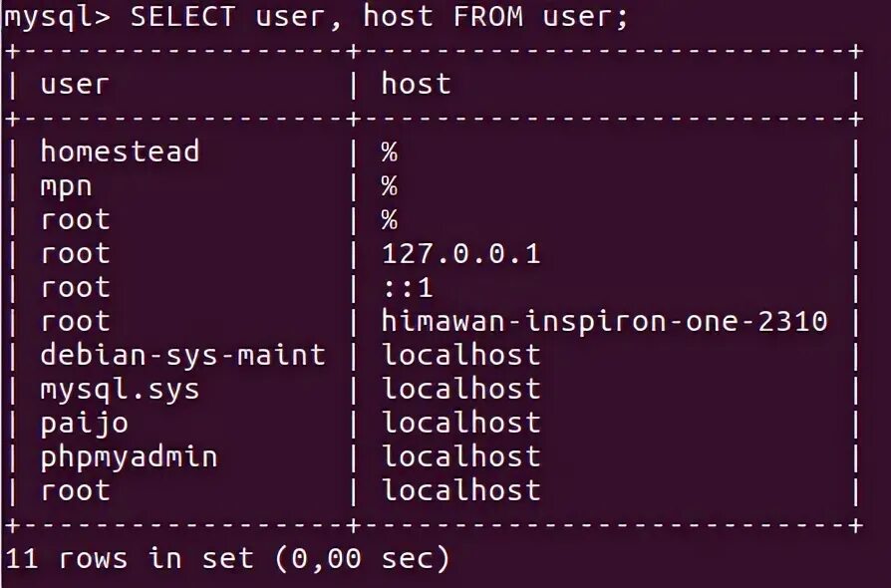Screen dimensions: 891x588
Task: Select root user with % host
Action: tap(75, 220)
